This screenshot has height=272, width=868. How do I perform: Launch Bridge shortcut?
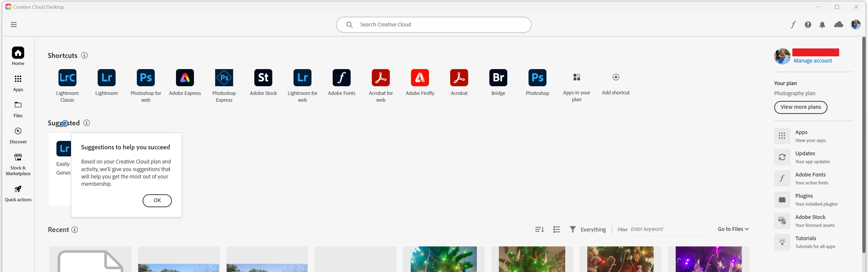pos(498,78)
